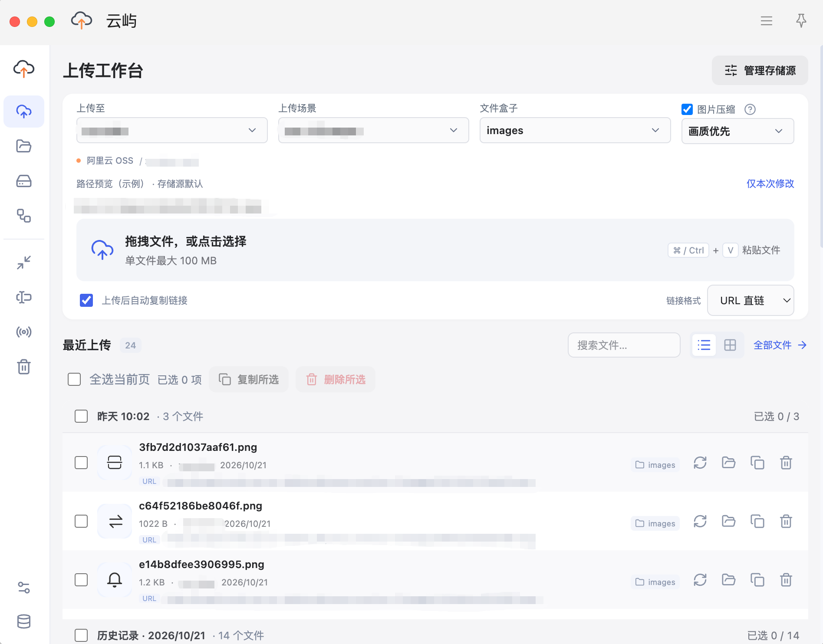
Task: Open the trash bin sidebar icon
Action: coord(24,367)
